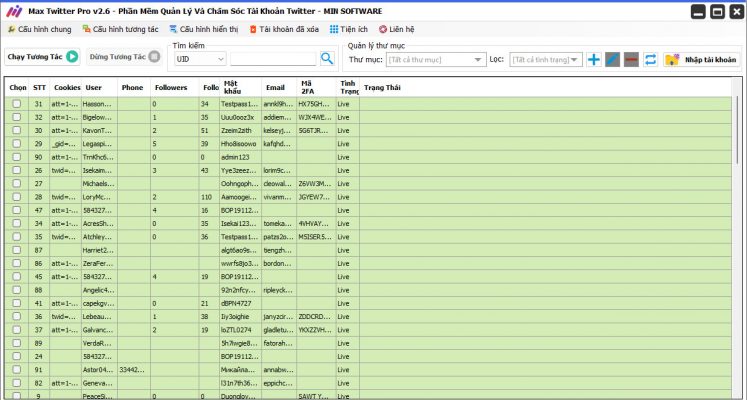
Task: Open Cấu hình tương tác menu
Action: click(x=120, y=29)
